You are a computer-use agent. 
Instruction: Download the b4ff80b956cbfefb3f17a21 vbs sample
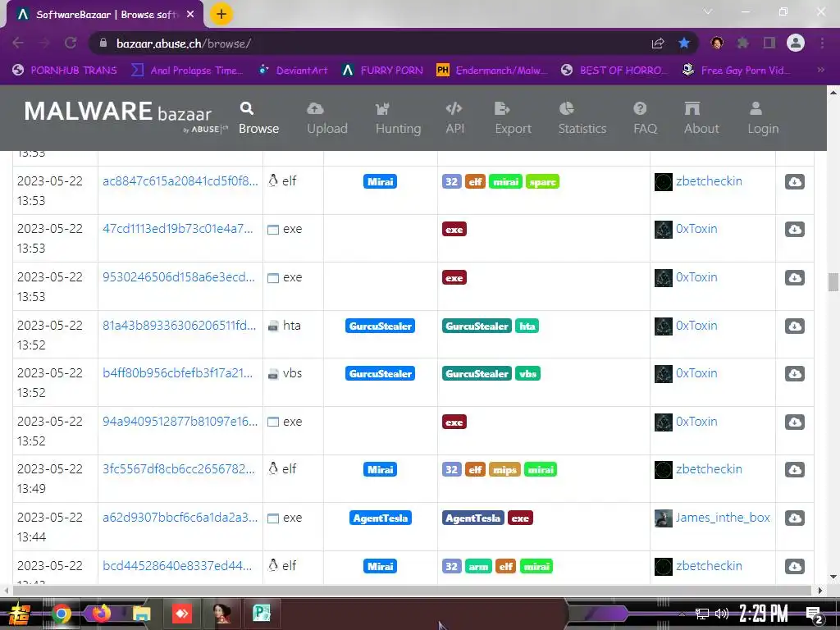794,373
